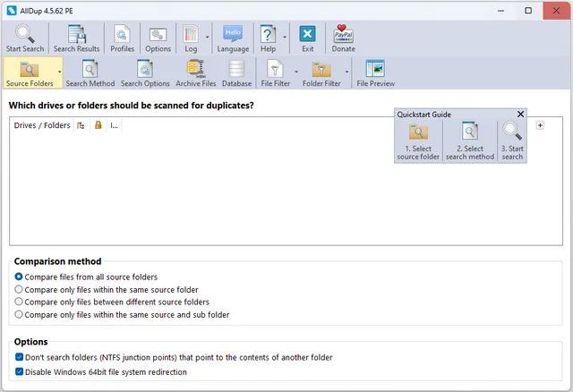This screenshot has width=573, height=392.
Task: Open the Log toolbar icon
Action: (x=191, y=34)
